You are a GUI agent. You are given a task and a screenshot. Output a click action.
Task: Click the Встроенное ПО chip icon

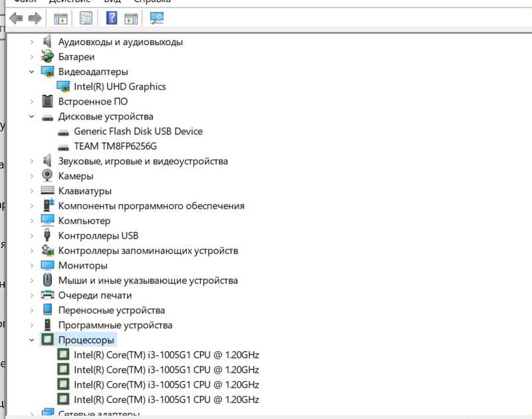tap(47, 101)
